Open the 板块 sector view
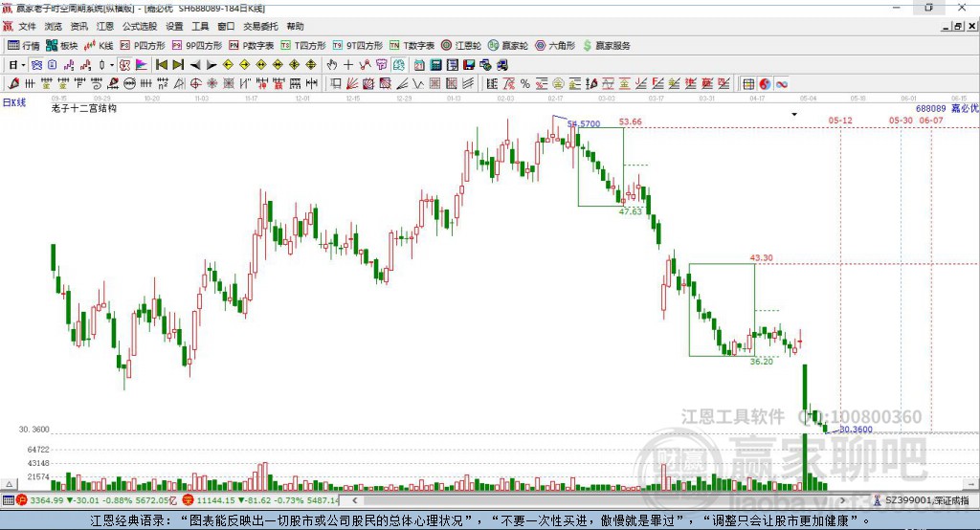Image resolution: width=980 pixels, height=530 pixels. pos(61,46)
